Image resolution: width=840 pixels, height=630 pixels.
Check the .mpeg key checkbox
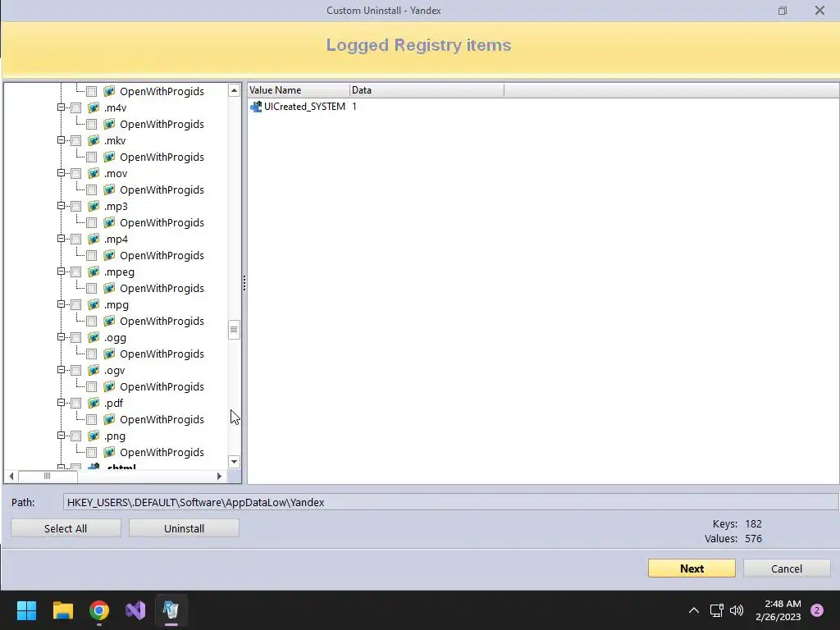76,272
